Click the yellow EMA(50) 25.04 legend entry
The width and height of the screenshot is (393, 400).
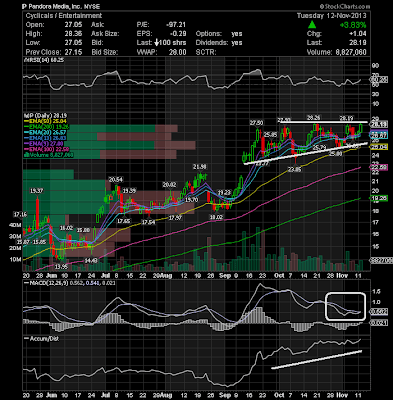click(x=44, y=121)
